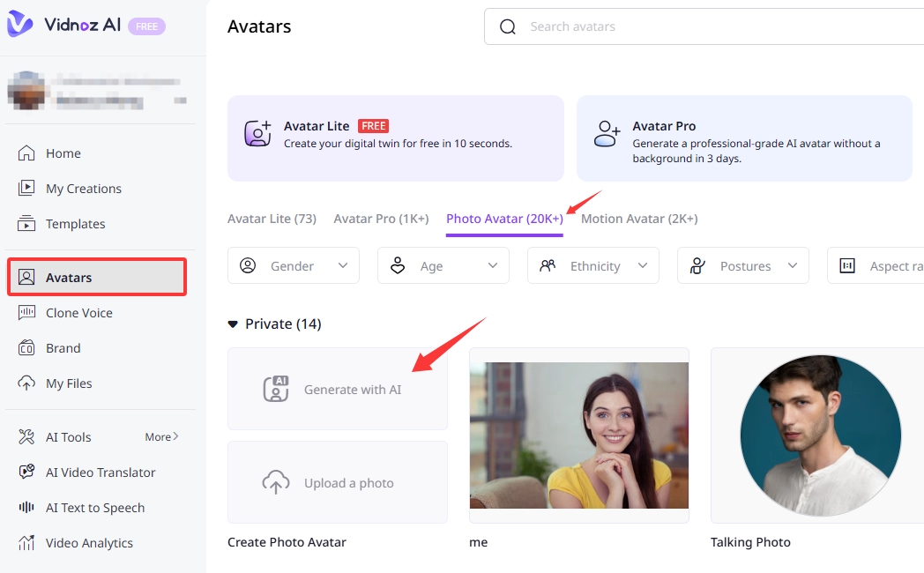Open the Ethnicity filter dropdown
Screen dimensions: 924x573
click(593, 266)
